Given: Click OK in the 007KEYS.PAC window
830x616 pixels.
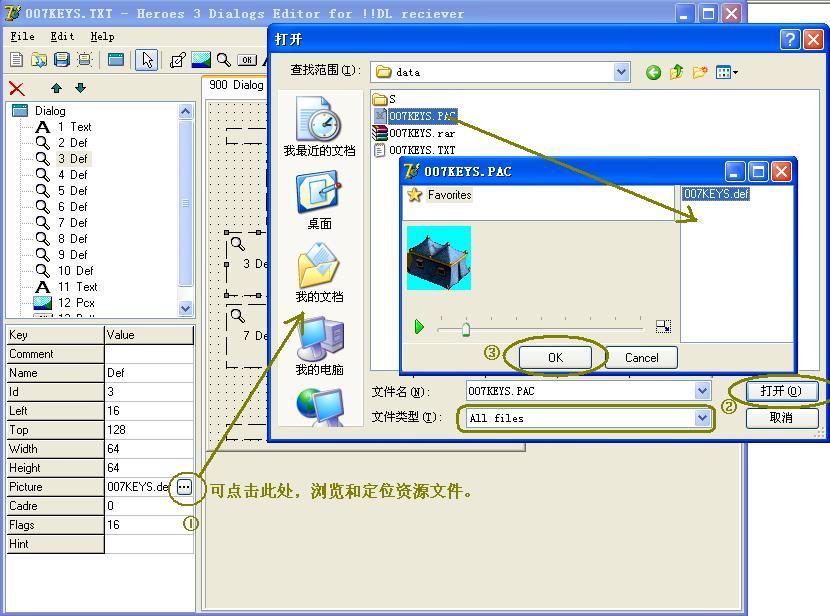Looking at the screenshot, I should [x=555, y=357].
